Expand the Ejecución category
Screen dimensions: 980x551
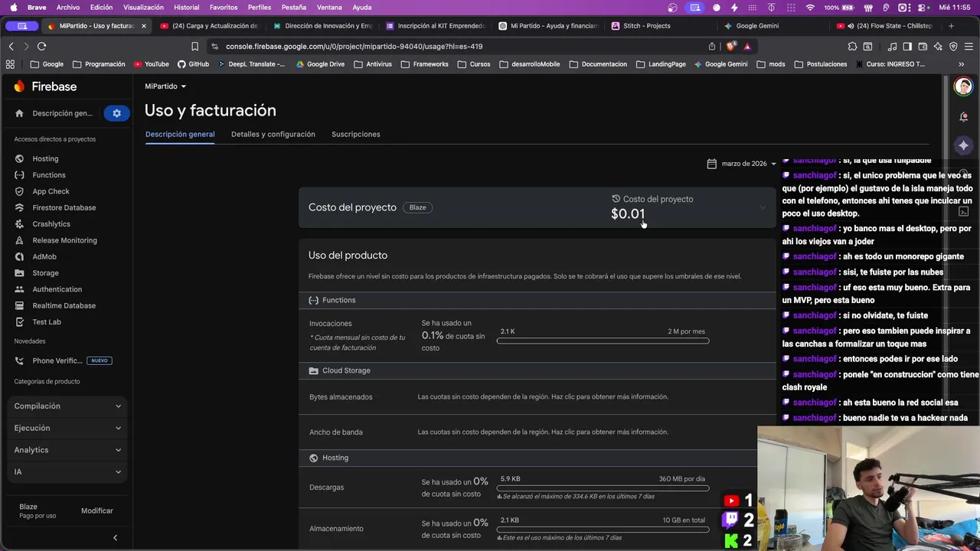point(67,428)
